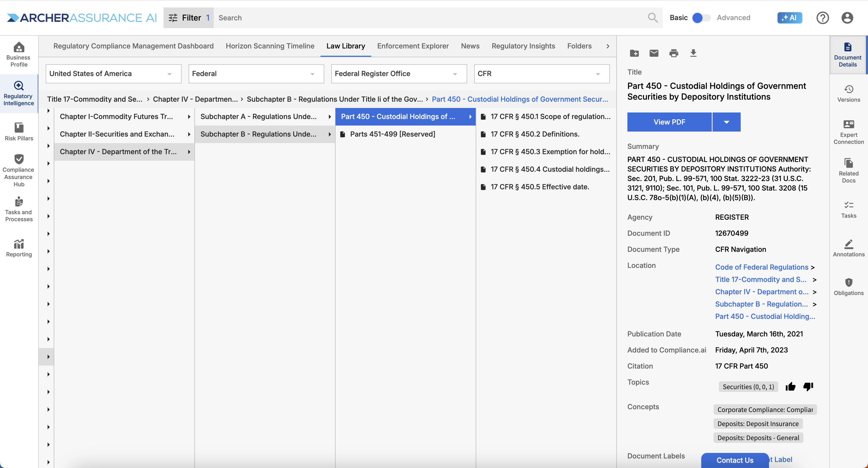Viewport: 868px width, 468px height.
Task: Switch to the News tab
Action: click(x=470, y=46)
